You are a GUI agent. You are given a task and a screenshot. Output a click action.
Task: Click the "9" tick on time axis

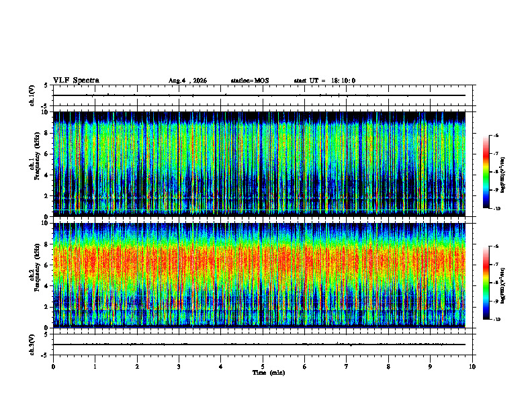click(x=430, y=367)
